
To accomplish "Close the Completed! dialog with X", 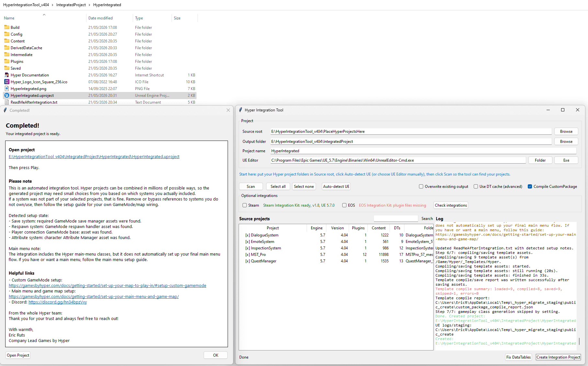I will coord(228,110).
